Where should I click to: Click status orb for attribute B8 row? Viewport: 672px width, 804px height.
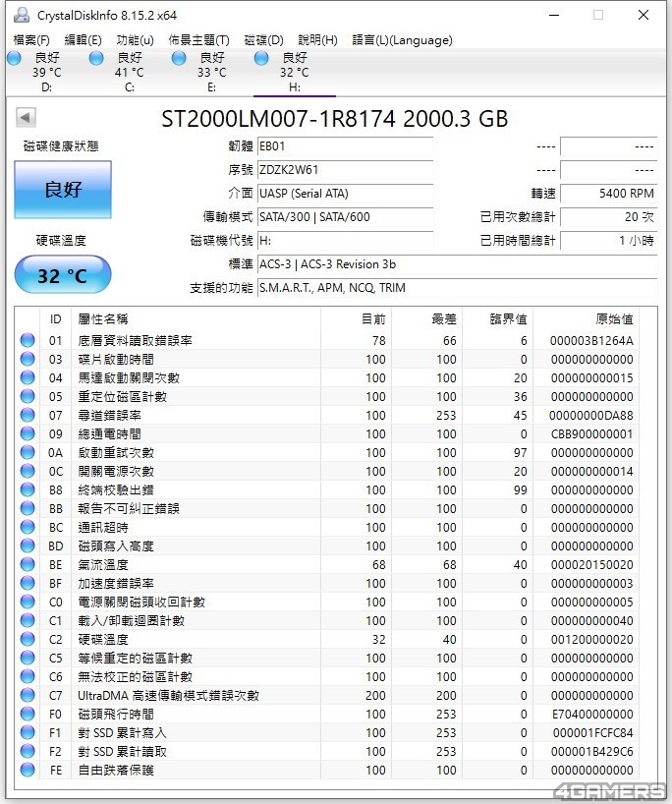(x=28, y=489)
